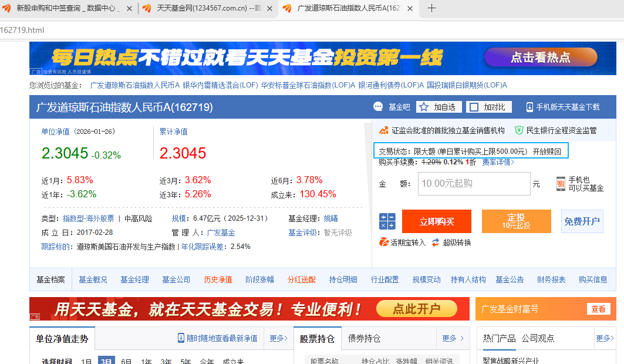Click the 超级转换 arrows icon
Viewport: 624px width, 364px height.
point(436,242)
